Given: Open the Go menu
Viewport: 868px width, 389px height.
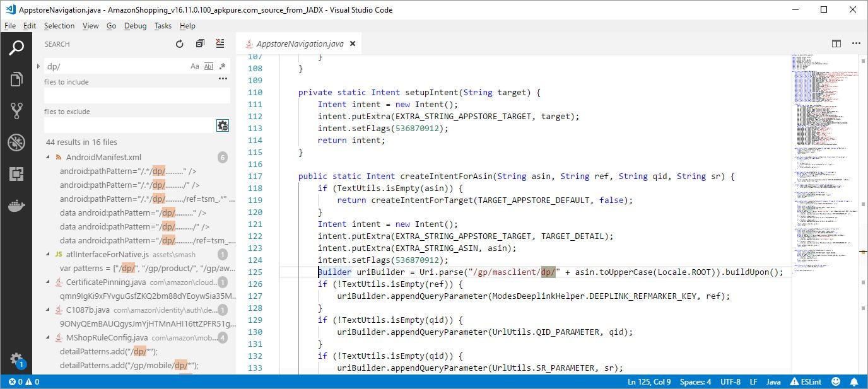Looking at the screenshot, I should coord(112,26).
